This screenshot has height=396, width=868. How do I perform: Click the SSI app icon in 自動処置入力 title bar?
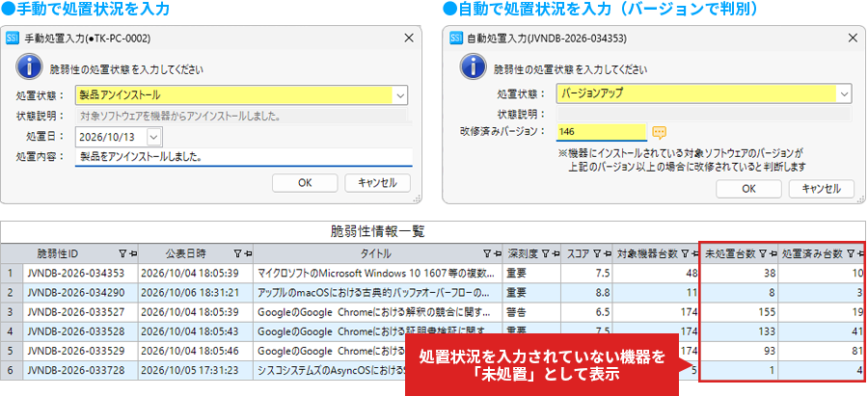[457, 39]
